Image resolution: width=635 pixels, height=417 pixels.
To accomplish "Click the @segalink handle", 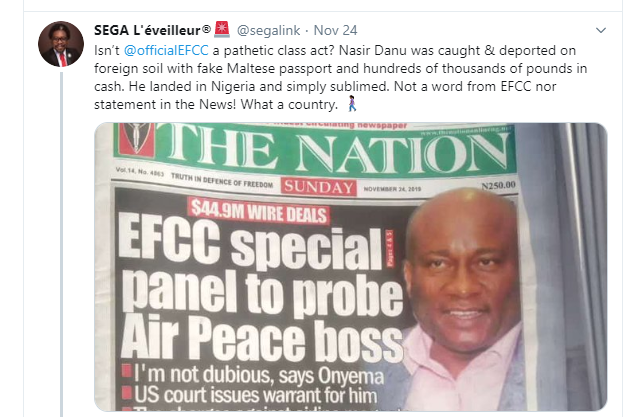I will pos(268,30).
